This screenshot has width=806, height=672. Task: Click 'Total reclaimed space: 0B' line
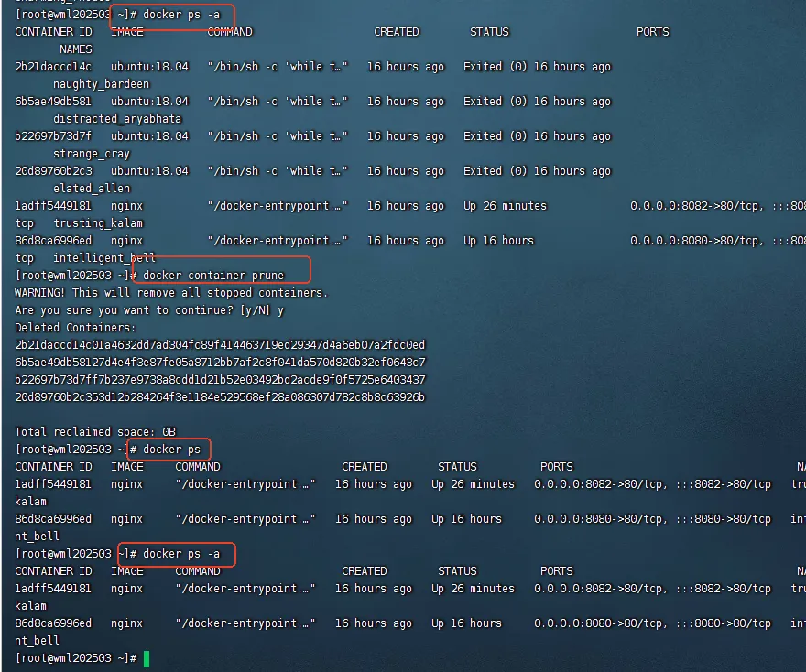click(95, 432)
